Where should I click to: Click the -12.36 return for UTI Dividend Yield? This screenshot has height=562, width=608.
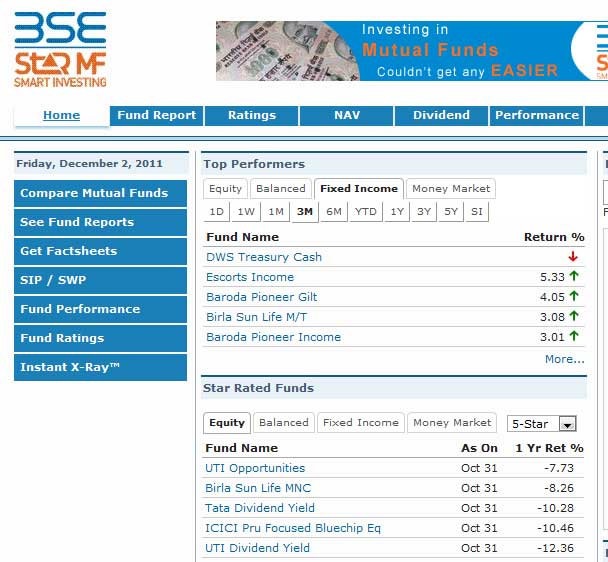tap(555, 548)
